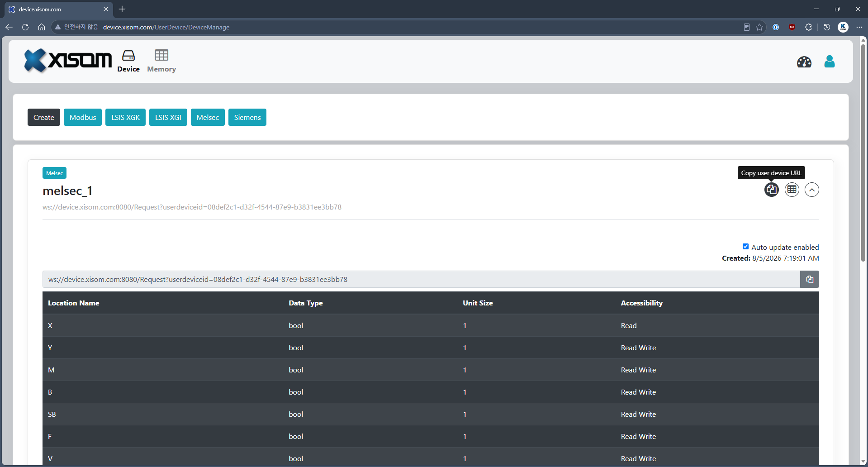Select location name F in table
This screenshot has height=467, width=868.
pyautogui.click(x=50, y=436)
